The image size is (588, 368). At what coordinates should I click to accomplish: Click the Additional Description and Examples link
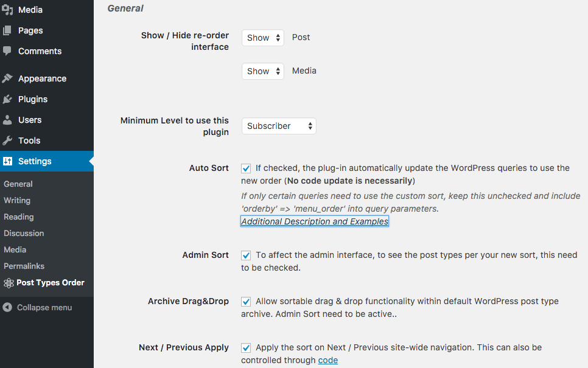(x=314, y=221)
